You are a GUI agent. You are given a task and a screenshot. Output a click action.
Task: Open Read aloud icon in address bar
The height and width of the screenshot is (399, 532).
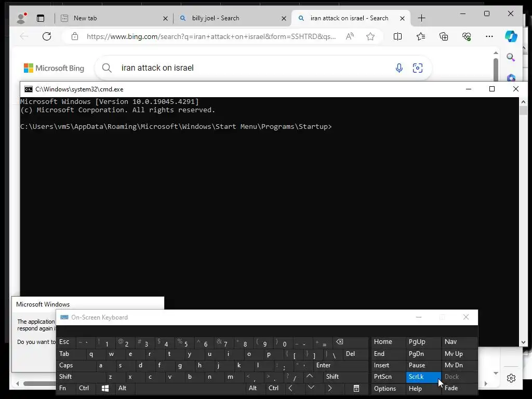[x=350, y=36]
